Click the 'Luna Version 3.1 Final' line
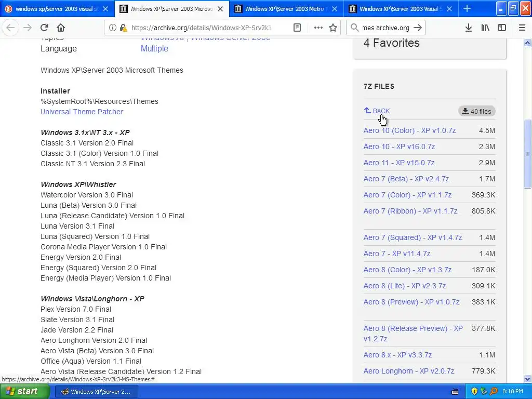This screenshot has width=532, height=399. (77, 226)
